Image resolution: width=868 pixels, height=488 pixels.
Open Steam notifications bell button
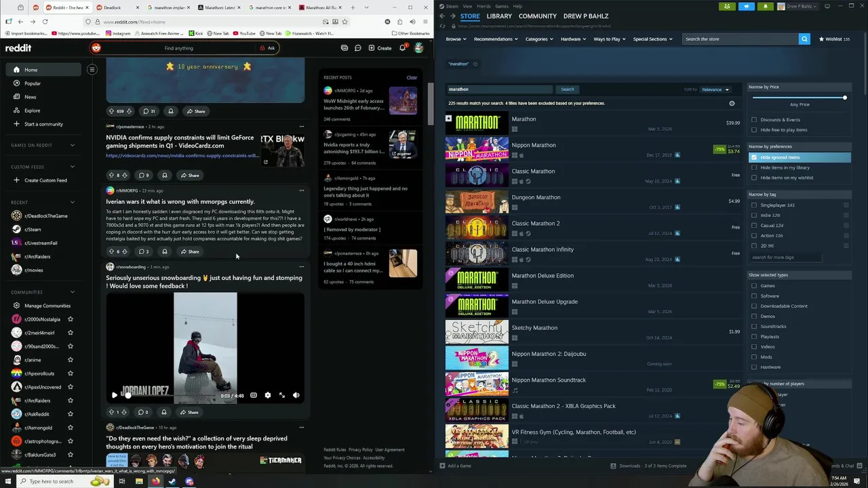click(766, 6)
